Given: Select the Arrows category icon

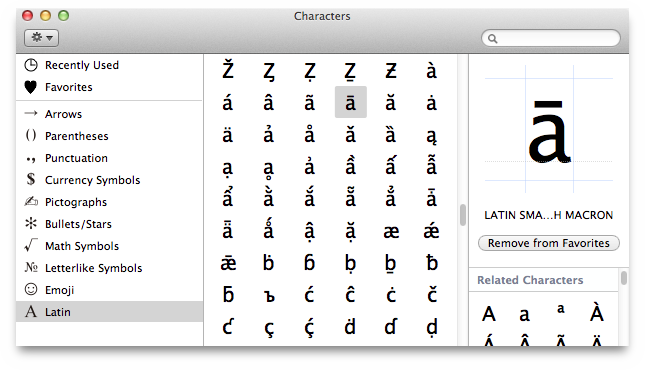Looking at the screenshot, I should [31, 113].
